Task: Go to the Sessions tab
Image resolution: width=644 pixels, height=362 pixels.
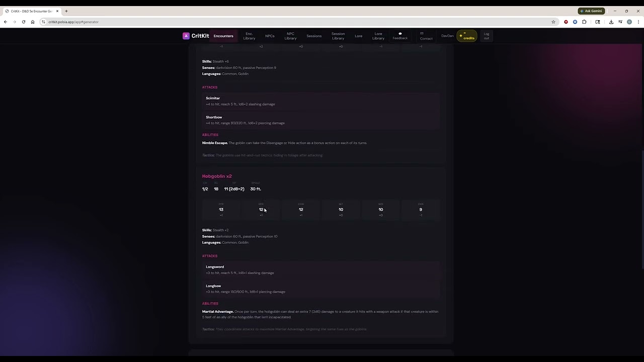Action: (314, 36)
